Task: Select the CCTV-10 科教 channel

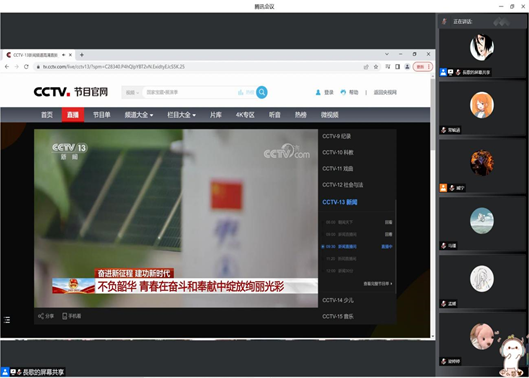Action: [x=338, y=153]
